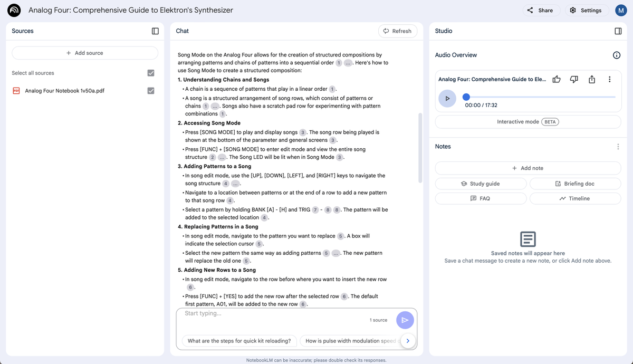This screenshot has height=364, width=633.
Task: Generate an FAQ
Action: (481, 198)
